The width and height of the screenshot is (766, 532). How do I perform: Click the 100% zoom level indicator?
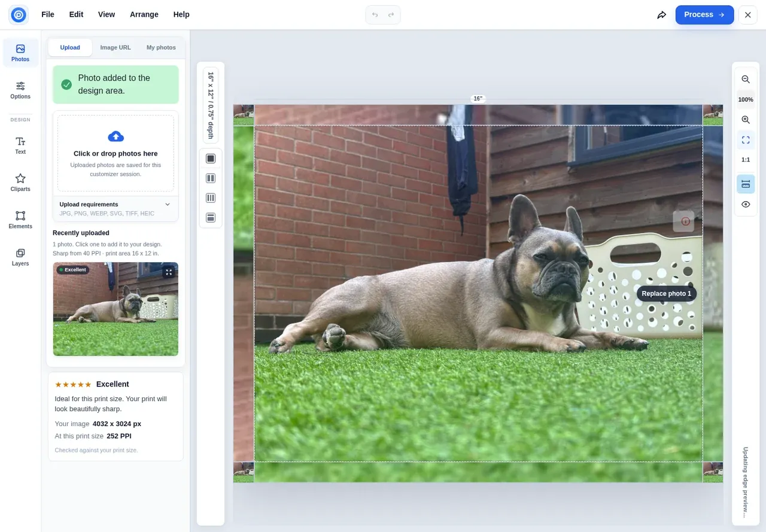click(x=746, y=100)
